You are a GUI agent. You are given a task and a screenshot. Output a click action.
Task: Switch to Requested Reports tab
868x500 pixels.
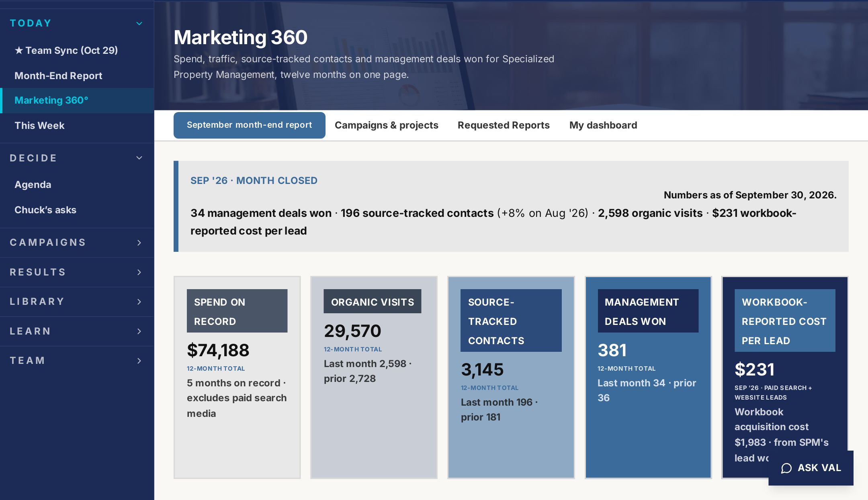tap(504, 125)
